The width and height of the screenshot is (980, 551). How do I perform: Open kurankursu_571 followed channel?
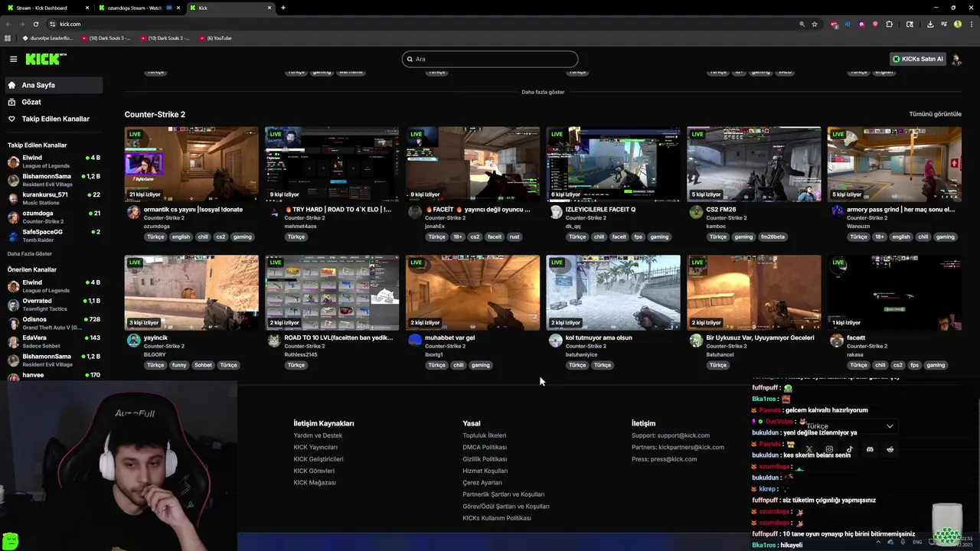tap(54, 199)
